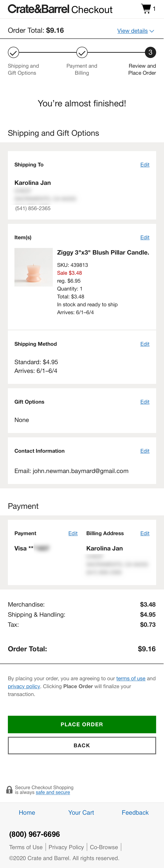Edit the Billing Address
The height and width of the screenshot is (868, 164).
(145, 533)
